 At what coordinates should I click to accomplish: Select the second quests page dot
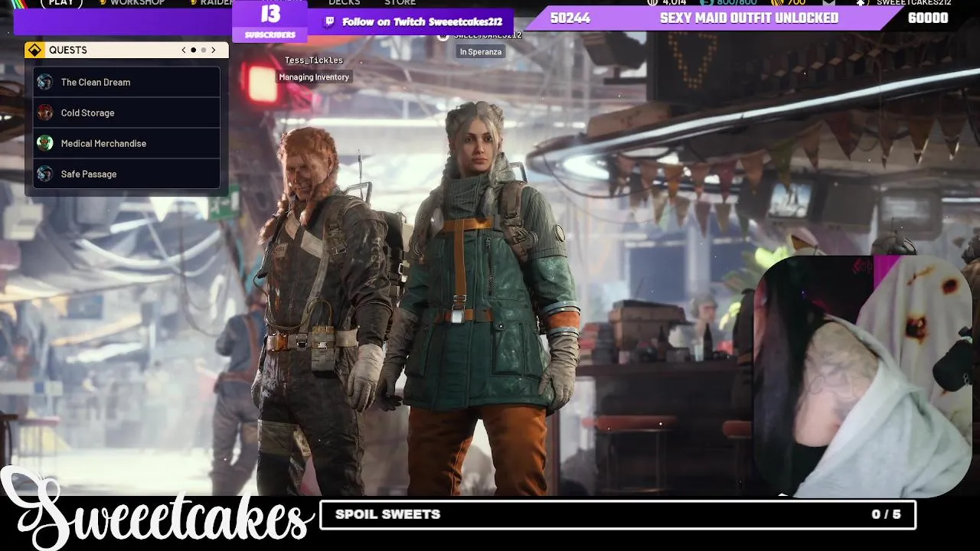click(204, 50)
